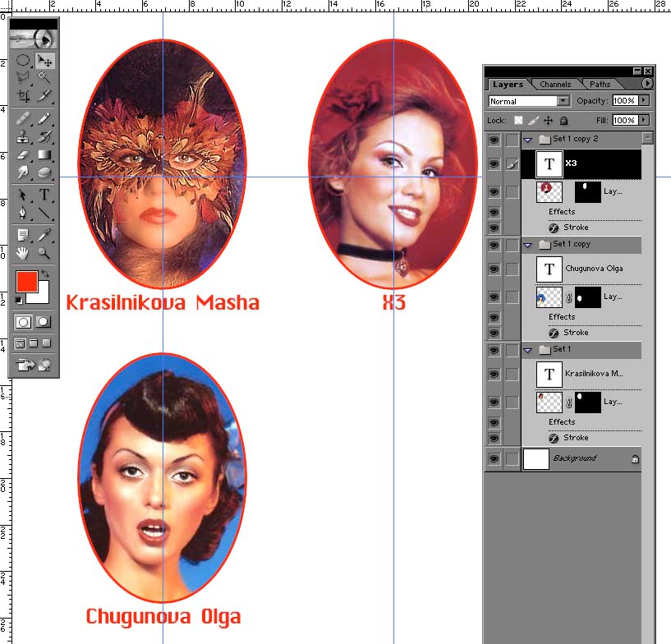Choose the Clone Stamp tool
671x644 pixels.
(23, 136)
